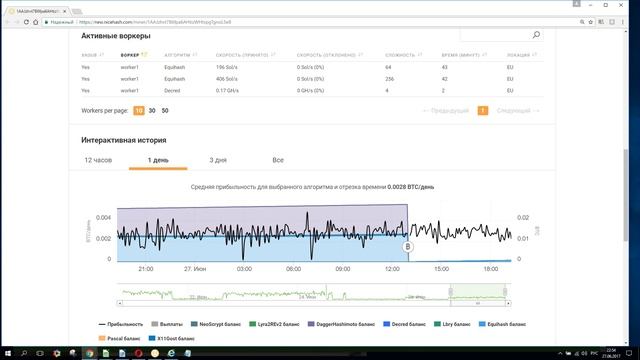Image resolution: width=640 pixels, height=360 pixels.
Task: Go to Следующий page link
Action: (518, 111)
